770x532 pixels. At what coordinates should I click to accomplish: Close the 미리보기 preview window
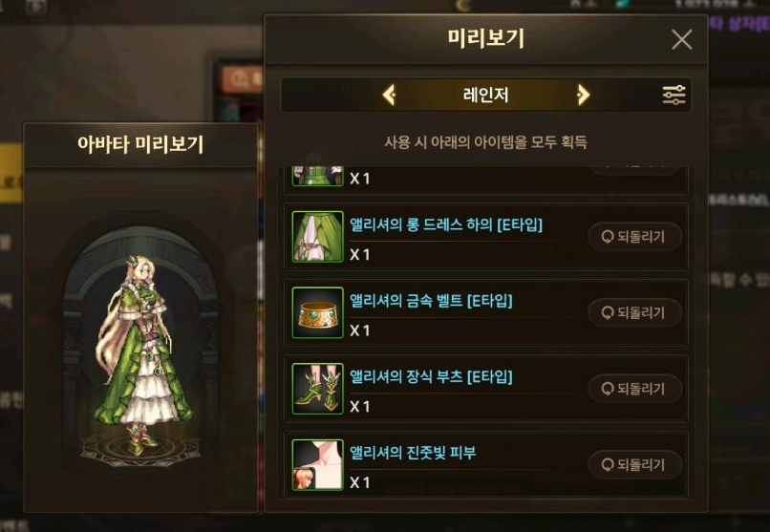(681, 39)
